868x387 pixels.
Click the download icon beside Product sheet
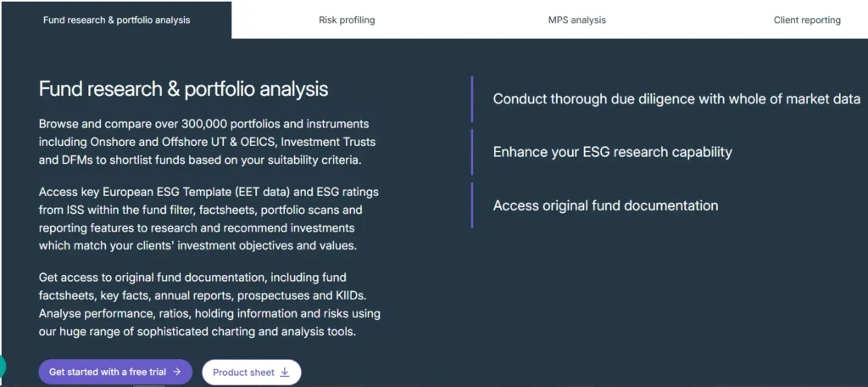click(285, 373)
